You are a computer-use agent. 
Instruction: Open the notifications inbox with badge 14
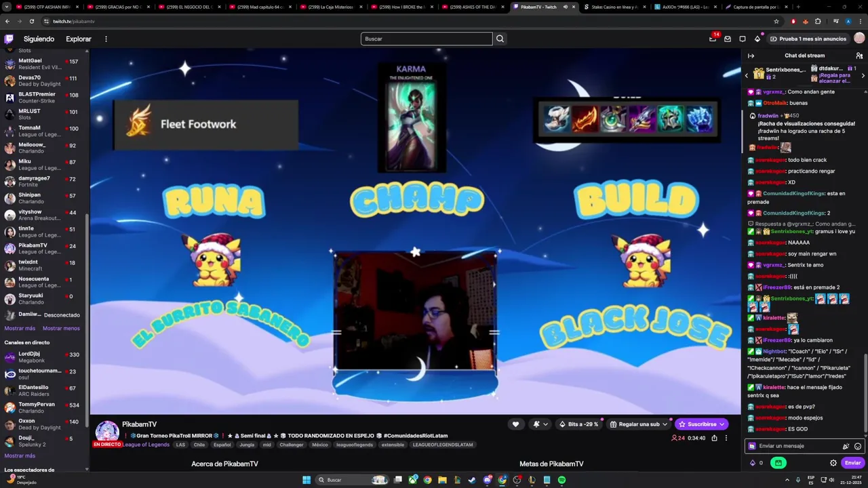[x=713, y=39]
